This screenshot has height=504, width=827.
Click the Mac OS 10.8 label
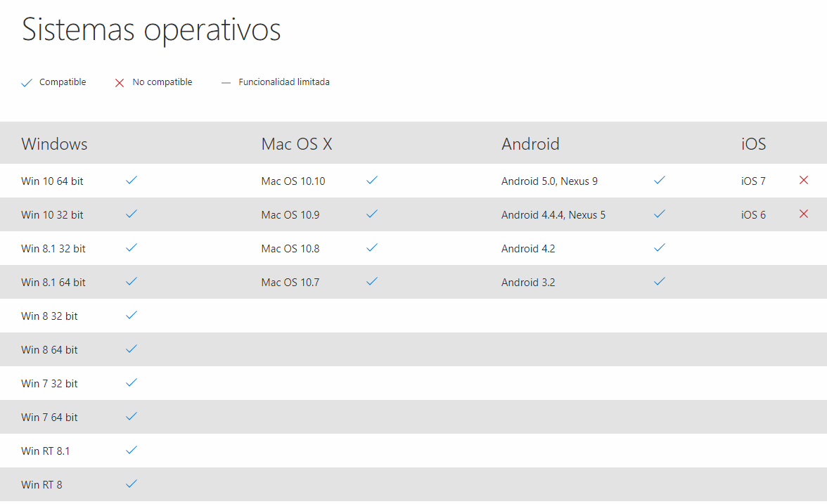(290, 249)
